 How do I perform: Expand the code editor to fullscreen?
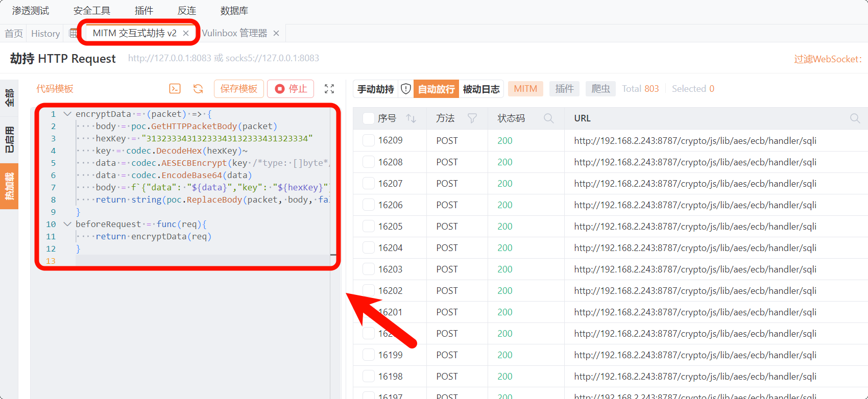[x=329, y=89]
